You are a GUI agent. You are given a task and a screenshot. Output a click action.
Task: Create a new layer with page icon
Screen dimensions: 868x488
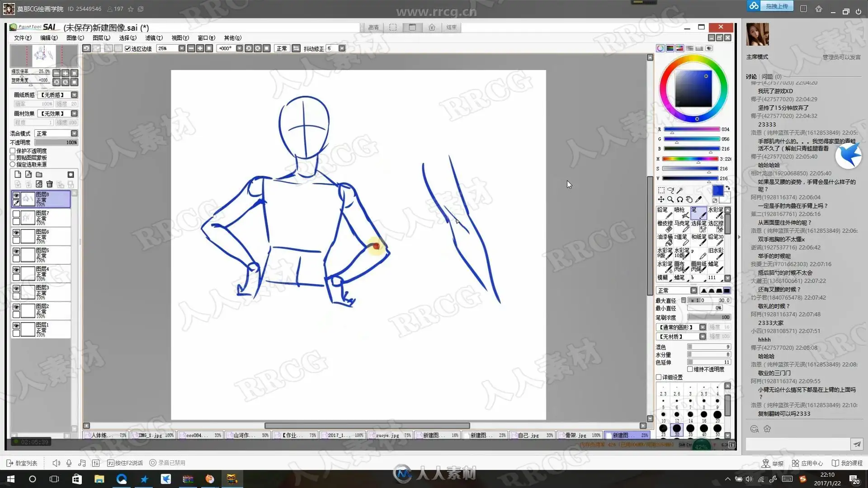pos(18,174)
